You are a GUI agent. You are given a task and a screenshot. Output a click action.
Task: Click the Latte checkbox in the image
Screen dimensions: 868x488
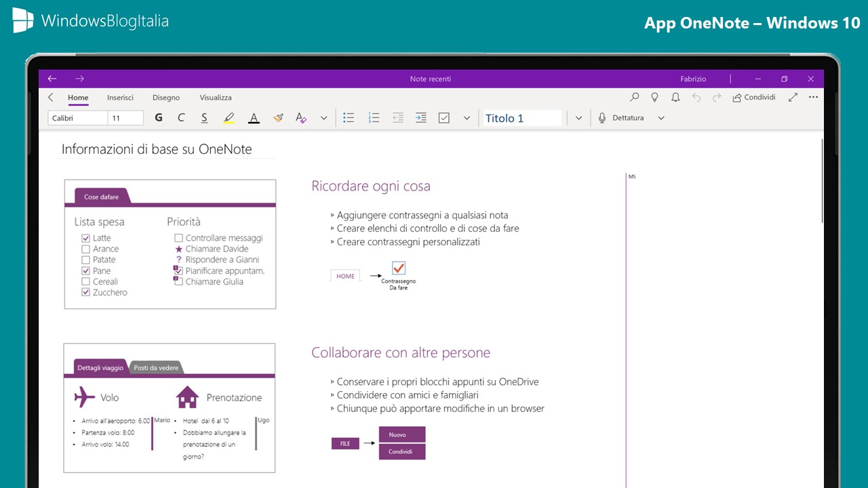click(x=85, y=238)
